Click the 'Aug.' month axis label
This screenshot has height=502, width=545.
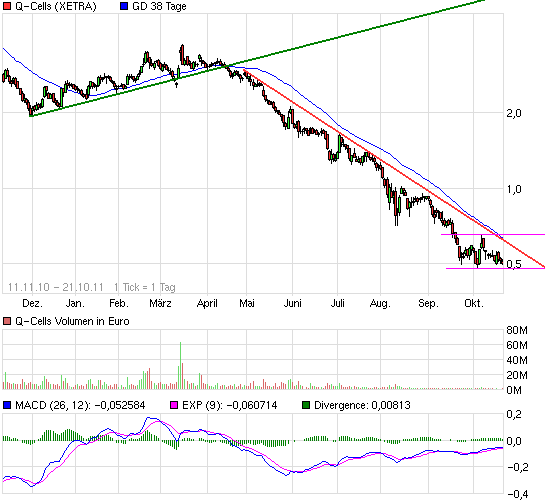coord(380,303)
